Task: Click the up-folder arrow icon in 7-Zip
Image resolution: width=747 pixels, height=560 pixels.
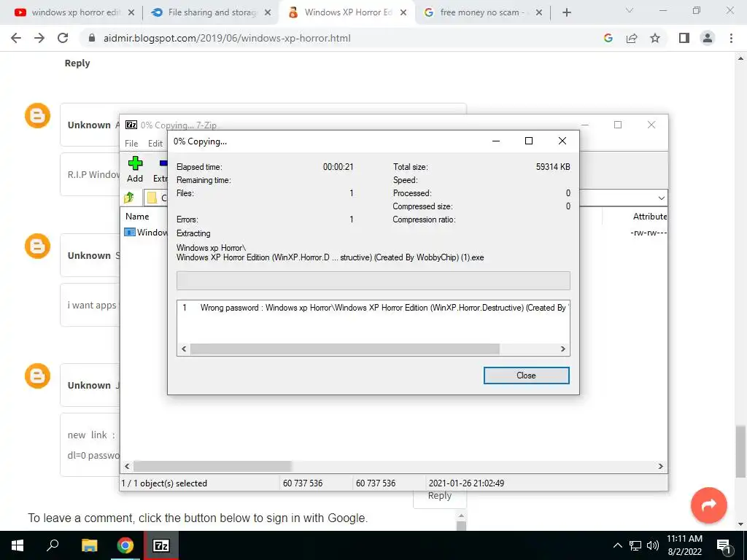Action: 129,198
